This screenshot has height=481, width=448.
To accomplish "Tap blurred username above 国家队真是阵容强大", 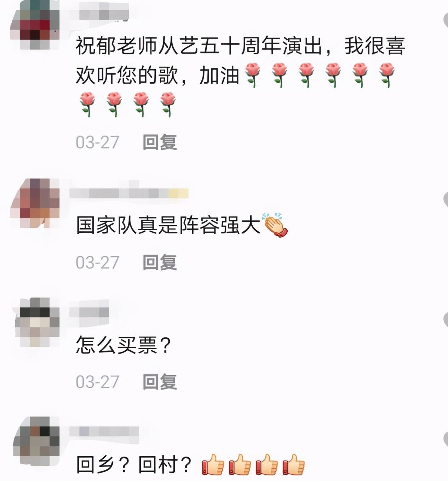I will click(129, 193).
